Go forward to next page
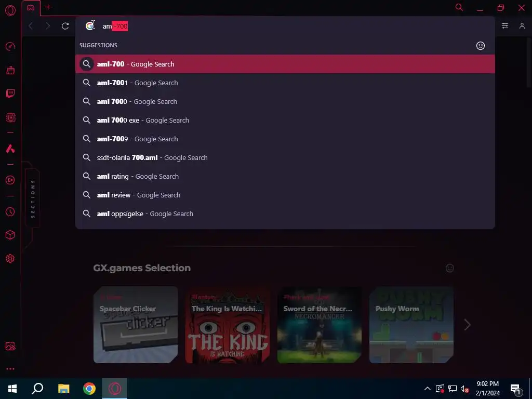The width and height of the screenshot is (532, 399). click(x=48, y=26)
